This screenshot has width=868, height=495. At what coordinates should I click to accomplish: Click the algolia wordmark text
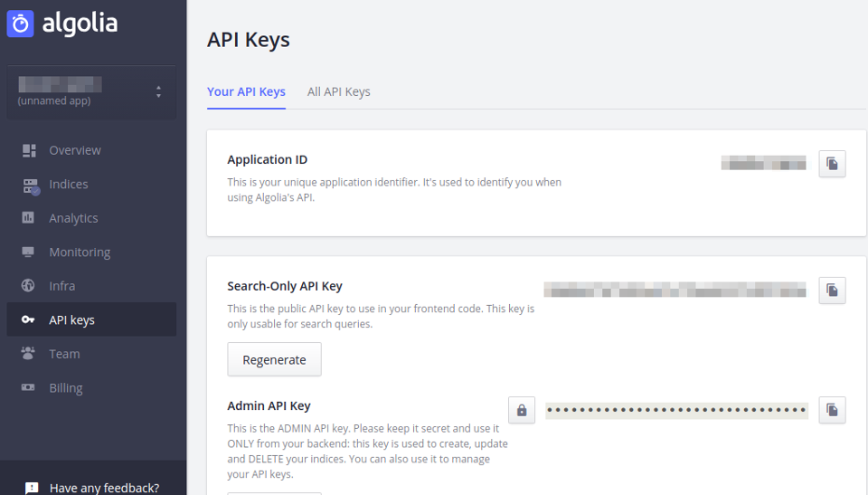coord(80,24)
